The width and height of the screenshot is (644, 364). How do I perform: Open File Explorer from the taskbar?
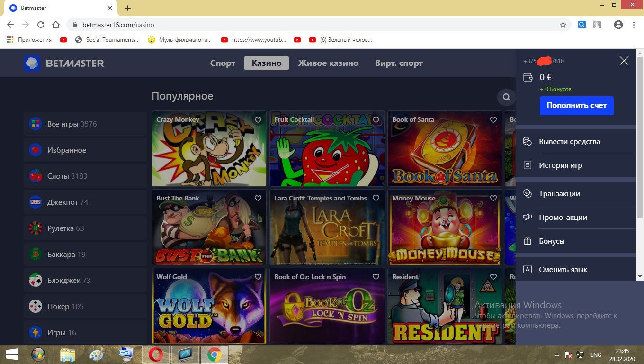point(68,354)
